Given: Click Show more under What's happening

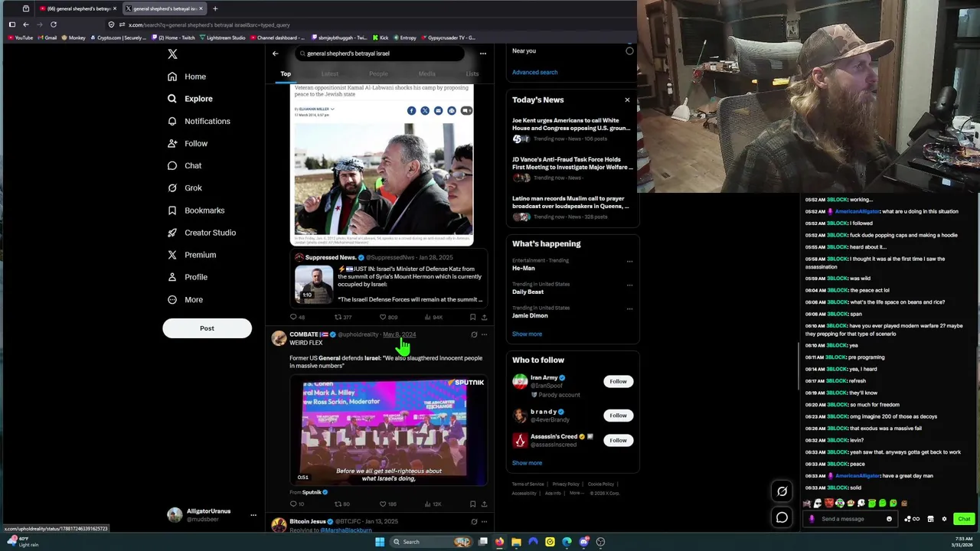Looking at the screenshot, I should [x=527, y=334].
